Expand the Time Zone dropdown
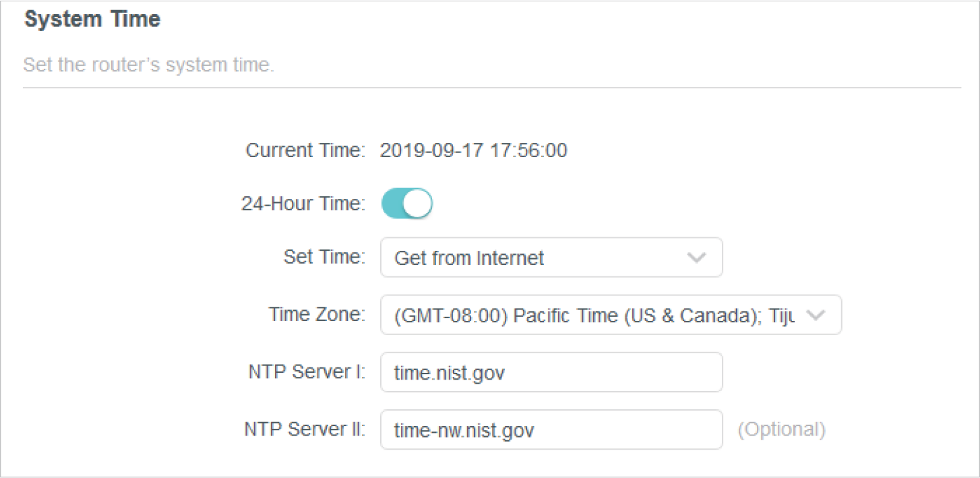 (x=610, y=315)
